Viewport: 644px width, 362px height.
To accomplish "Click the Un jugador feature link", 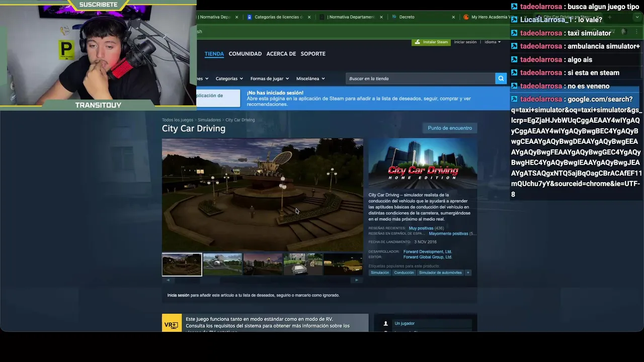I will coord(405,323).
